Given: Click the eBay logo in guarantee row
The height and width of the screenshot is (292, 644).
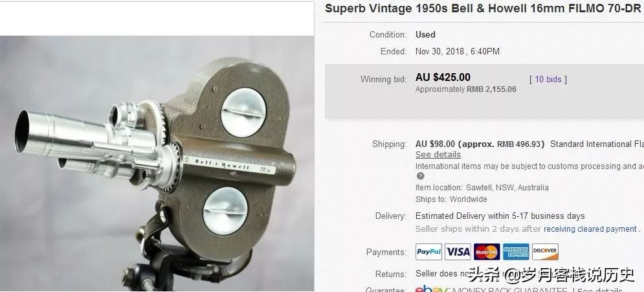Looking at the screenshot, I should pos(432,289).
